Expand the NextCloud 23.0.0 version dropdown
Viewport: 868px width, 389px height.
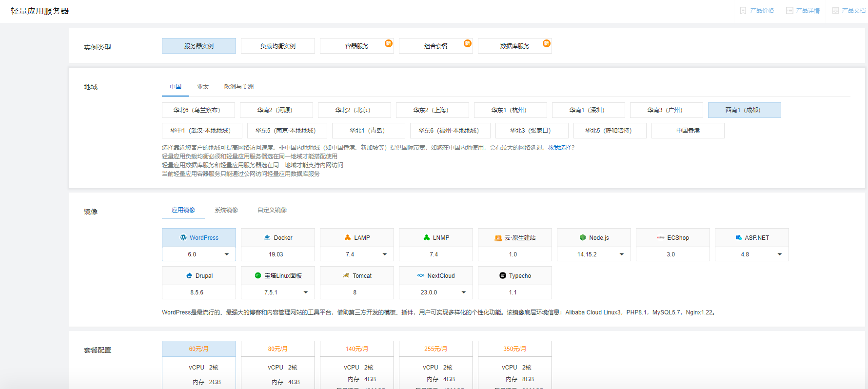click(x=464, y=292)
